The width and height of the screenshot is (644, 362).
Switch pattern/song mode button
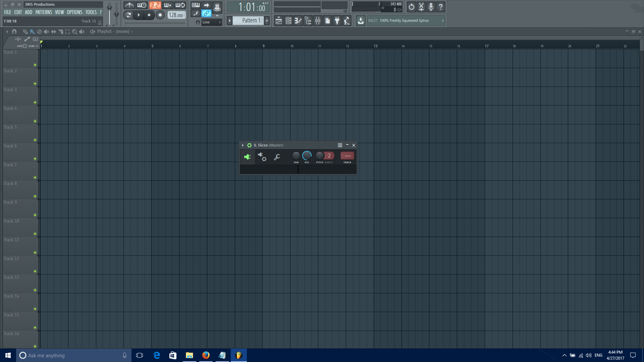128,15
